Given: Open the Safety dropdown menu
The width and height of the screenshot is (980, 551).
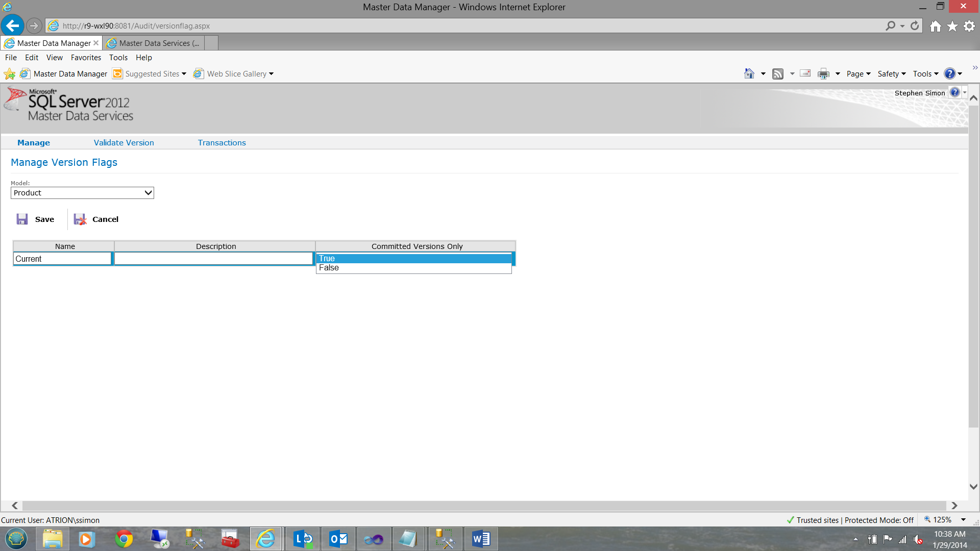Looking at the screenshot, I should click(891, 74).
